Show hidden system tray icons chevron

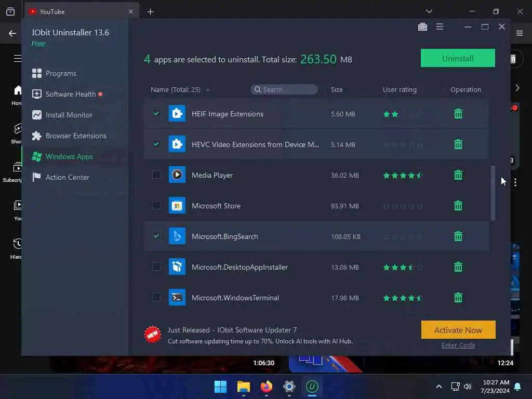(x=438, y=387)
